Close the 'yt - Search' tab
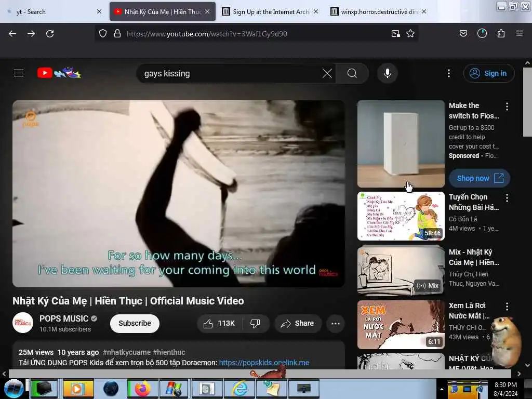The image size is (532, 399). point(99,11)
